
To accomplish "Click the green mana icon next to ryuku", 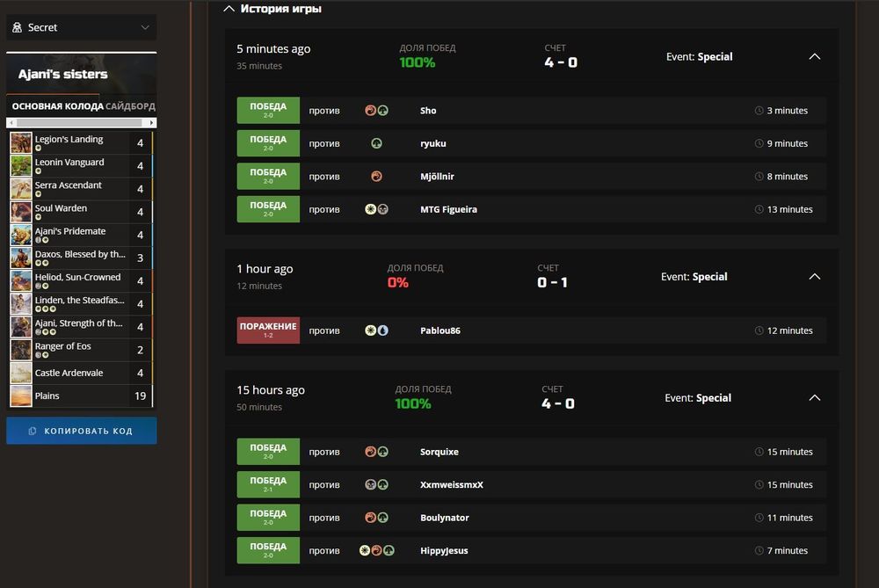I will point(376,144).
